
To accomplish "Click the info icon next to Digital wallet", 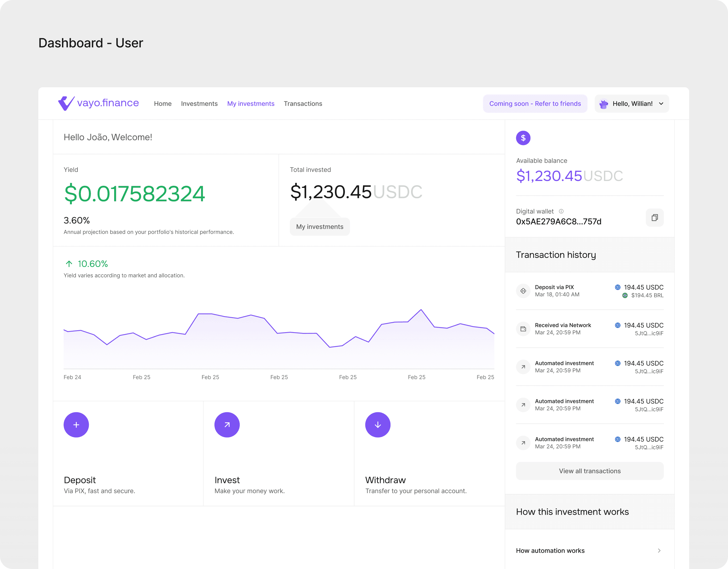I will pos(561,211).
